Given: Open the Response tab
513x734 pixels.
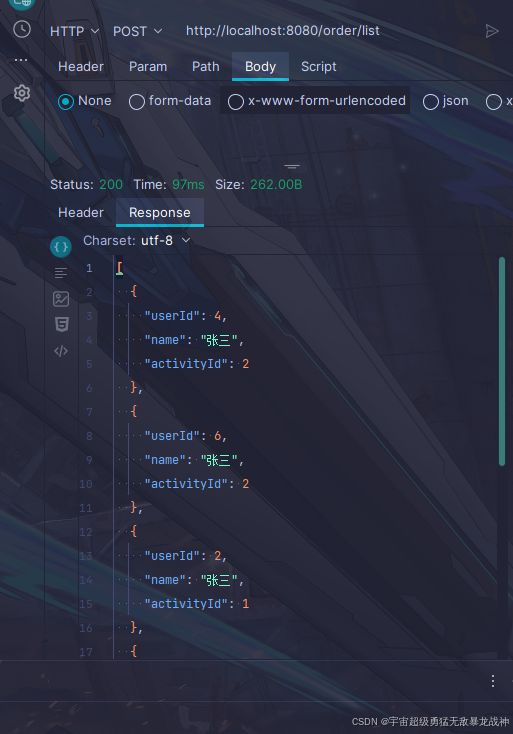Looking at the screenshot, I should coord(160,213).
